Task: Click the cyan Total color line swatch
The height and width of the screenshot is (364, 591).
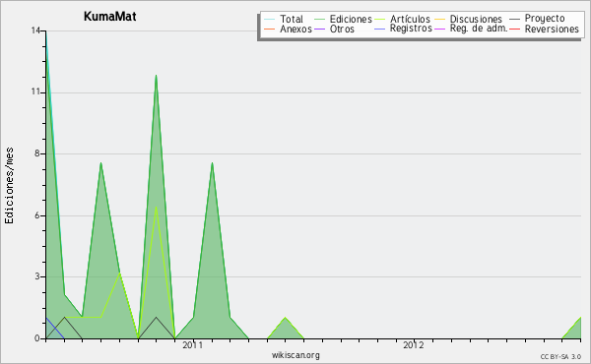Action: [270, 20]
